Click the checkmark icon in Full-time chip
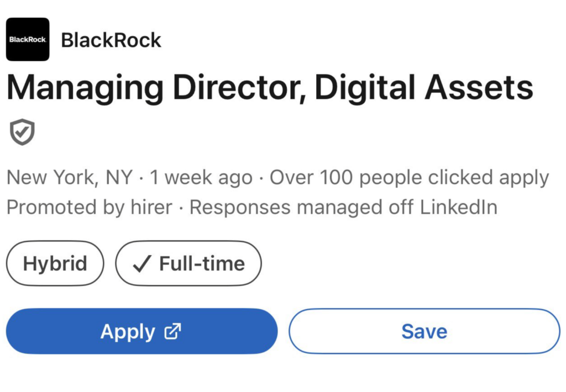566x392 pixels. [x=141, y=264]
